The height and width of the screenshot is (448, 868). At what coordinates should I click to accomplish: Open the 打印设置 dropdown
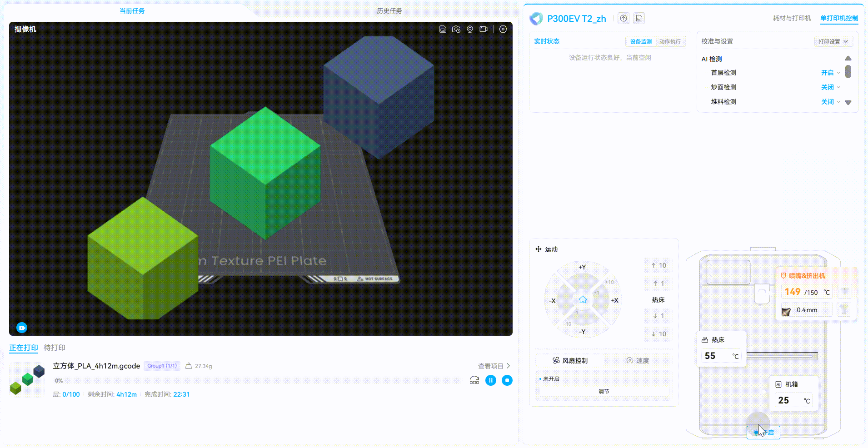(833, 41)
